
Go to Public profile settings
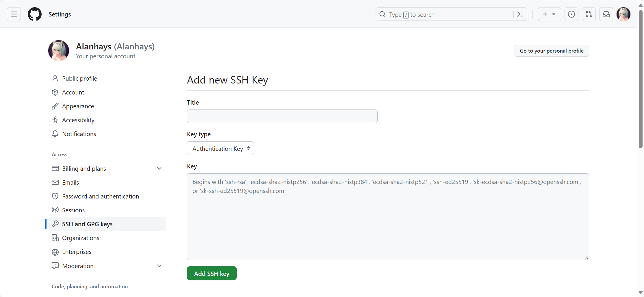(79, 79)
